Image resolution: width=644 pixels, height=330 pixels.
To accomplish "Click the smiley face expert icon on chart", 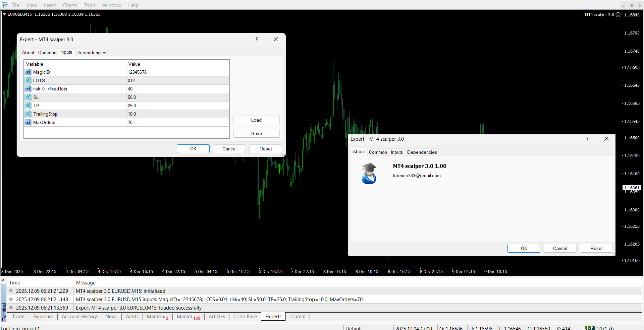I will click(618, 15).
